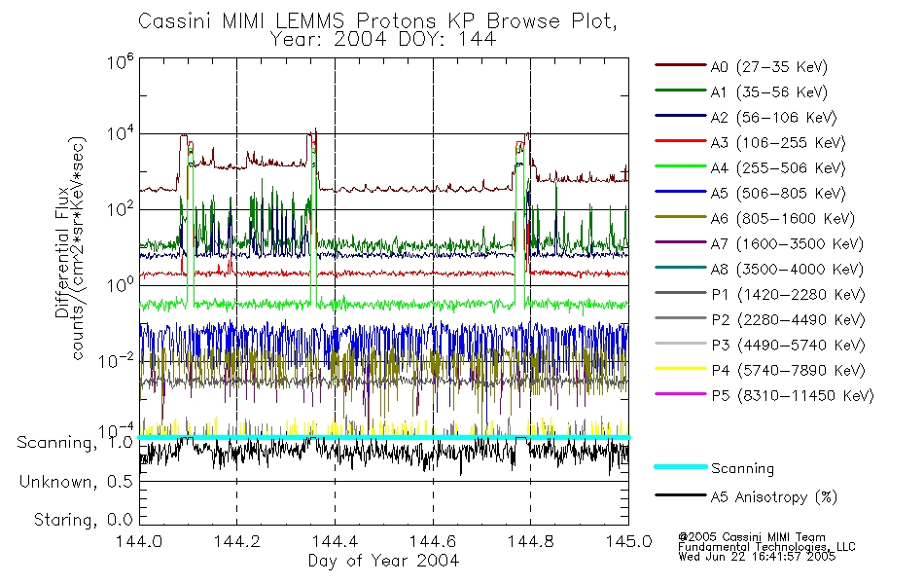
Task: Click the A5 Anisotropy (%) legend text
Action: coord(774,497)
